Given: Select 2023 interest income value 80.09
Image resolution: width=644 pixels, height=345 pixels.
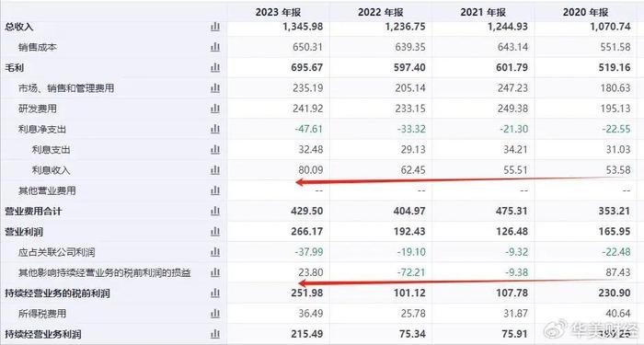Looking at the screenshot, I should [x=311, y=170].
